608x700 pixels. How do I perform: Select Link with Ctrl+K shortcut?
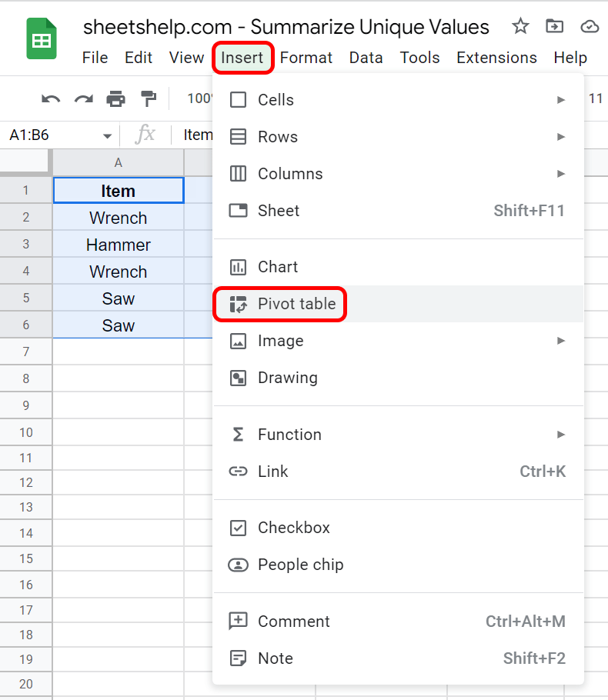tap(398, 472)
